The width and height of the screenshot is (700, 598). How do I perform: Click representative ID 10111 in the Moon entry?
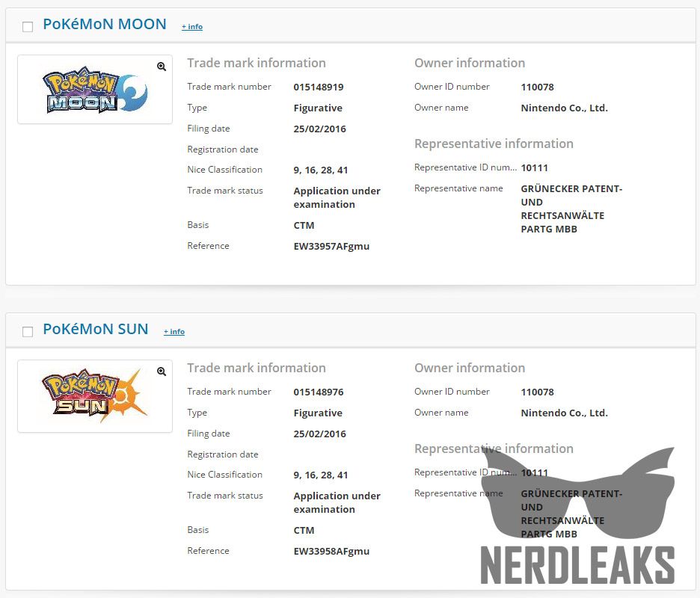click(534, 167)
